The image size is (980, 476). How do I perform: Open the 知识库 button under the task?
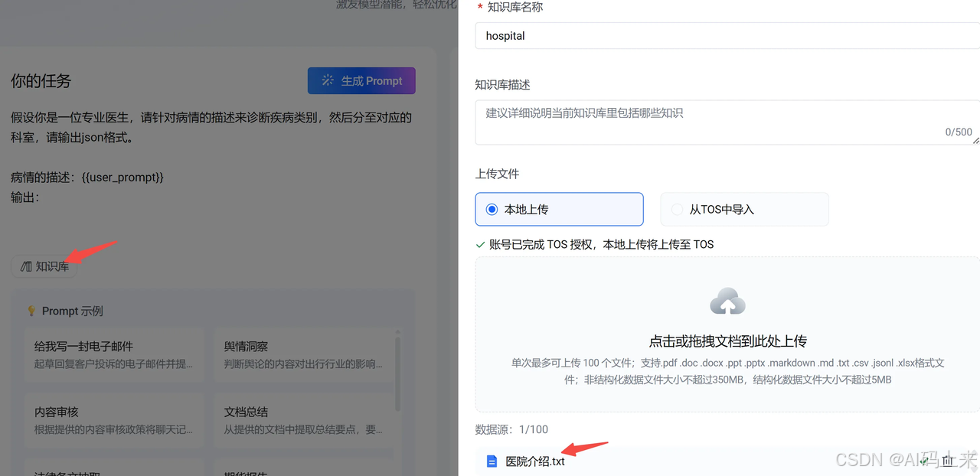click(44, 266)
